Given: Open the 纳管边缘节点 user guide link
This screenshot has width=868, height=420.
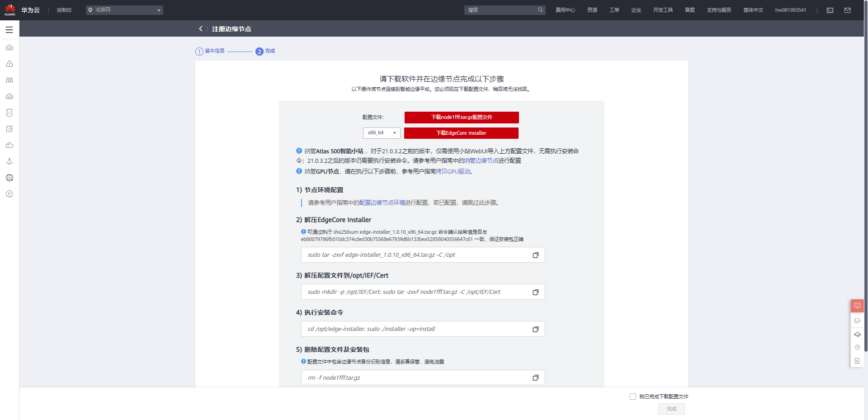Looking at the screenshot, I should [x=481, y=160].
